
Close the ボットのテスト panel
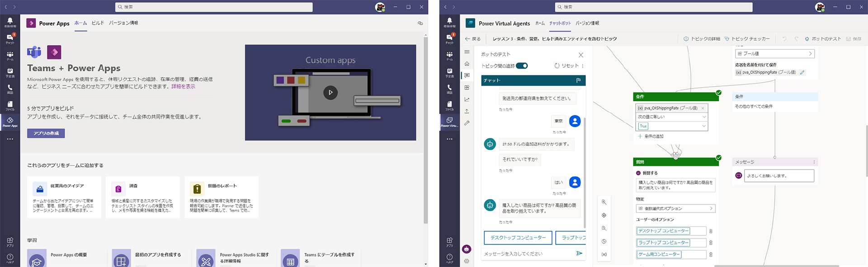coord(581,55)
